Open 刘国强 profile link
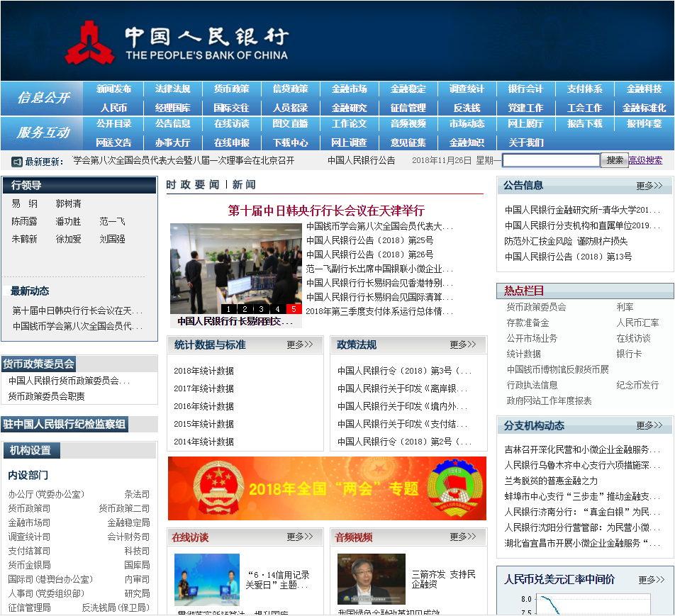675x616 pixels. pyautogui.click(x=112, y=239)
